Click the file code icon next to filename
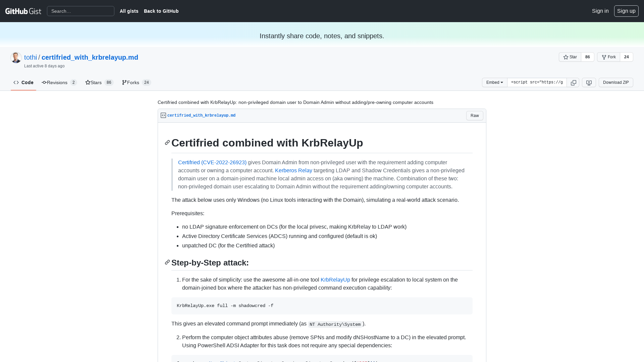 click(163, 115)
